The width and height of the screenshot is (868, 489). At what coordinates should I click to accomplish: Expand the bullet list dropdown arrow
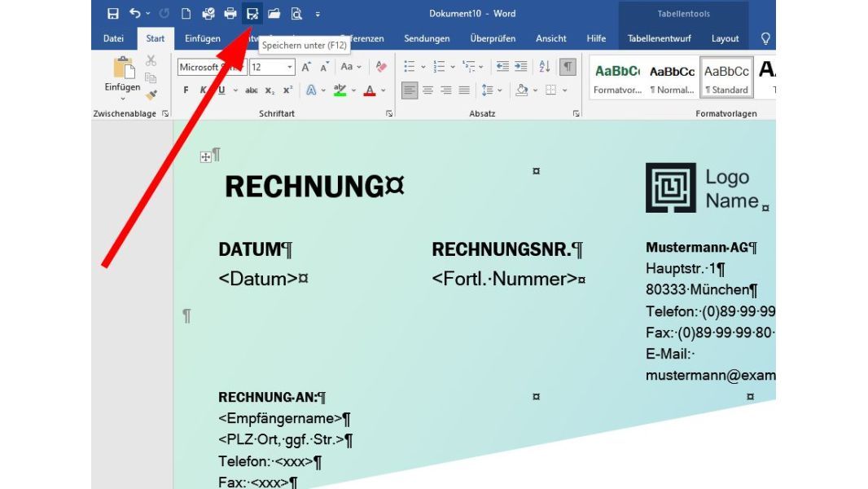pyautogui.click(x=423, y=68)
